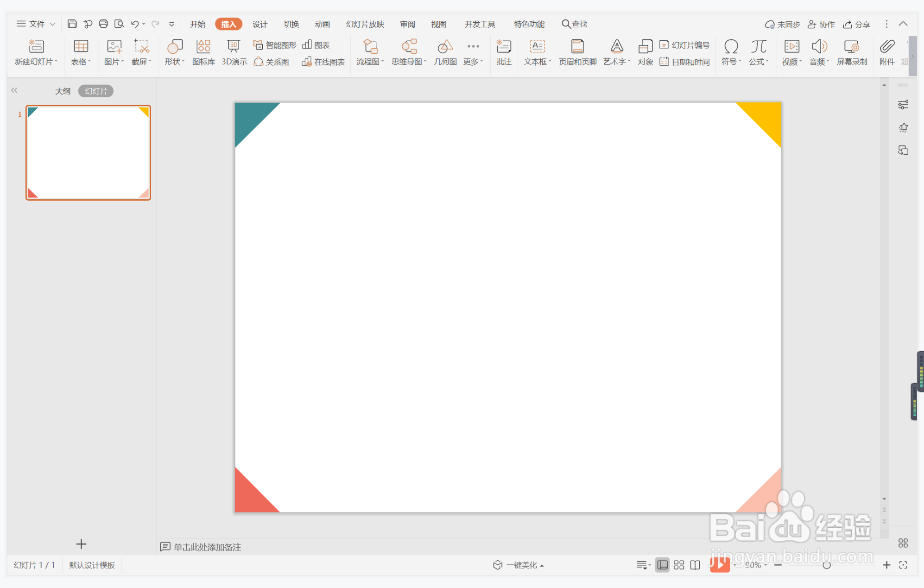Open 在线图表 online charts
924x588 pixels.
(x=323, y=62)
